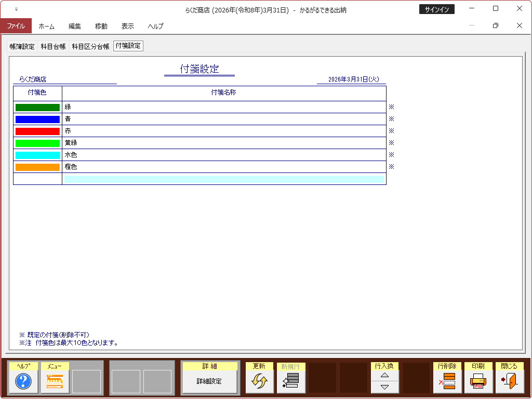Open the quick access toolbar dropdown

(16, 9)
